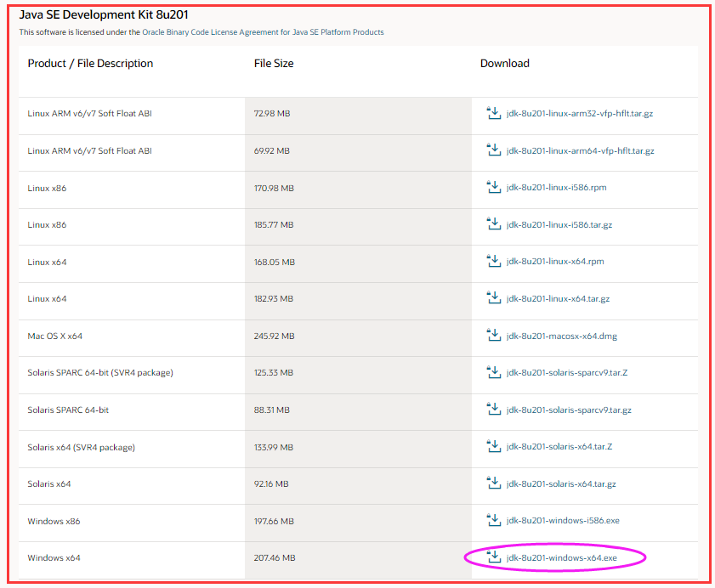Open the Oracle Binary Code License Agreement link
715x588 pixels.
[x=263, y=32]
